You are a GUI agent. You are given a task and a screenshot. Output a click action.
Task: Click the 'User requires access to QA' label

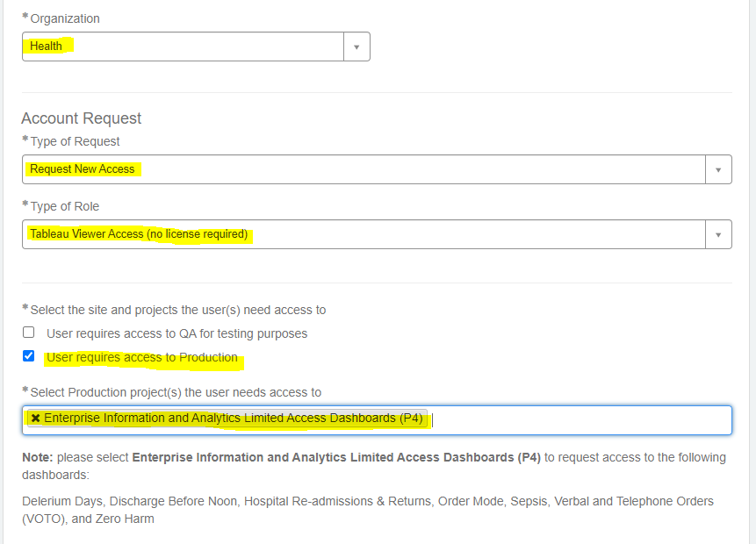click(176, 333)
